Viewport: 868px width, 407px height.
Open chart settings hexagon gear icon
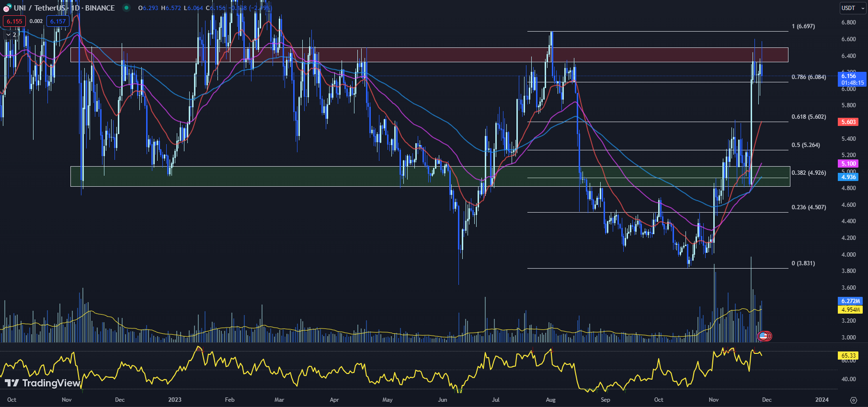click(x=853, y=400)
